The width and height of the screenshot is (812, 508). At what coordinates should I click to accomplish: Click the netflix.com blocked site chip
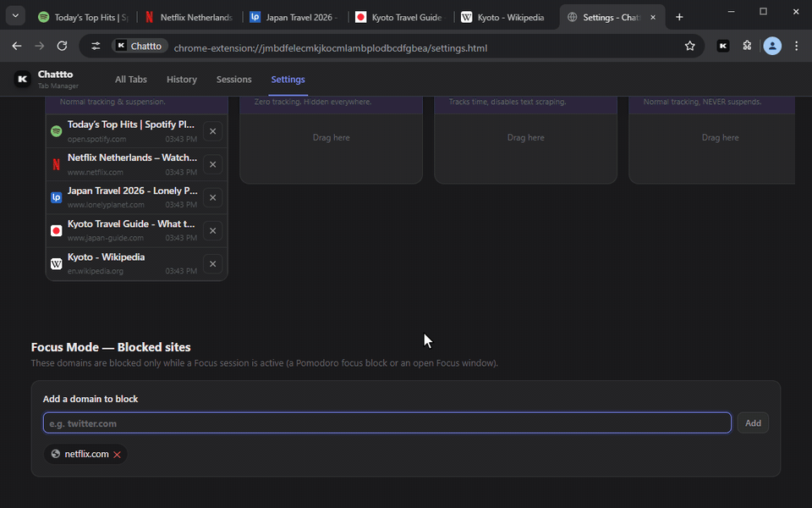85,454
